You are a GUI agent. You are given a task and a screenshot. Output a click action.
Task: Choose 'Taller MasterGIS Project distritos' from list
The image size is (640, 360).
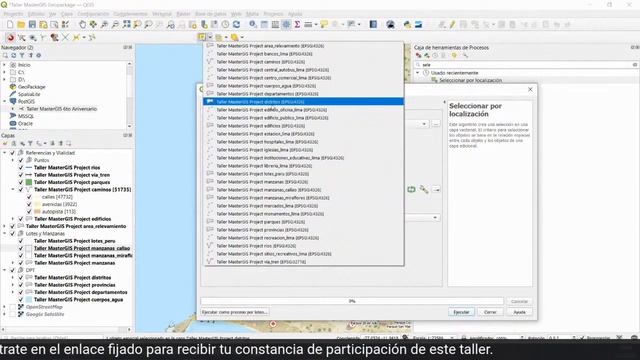click(x=303, y=102)
